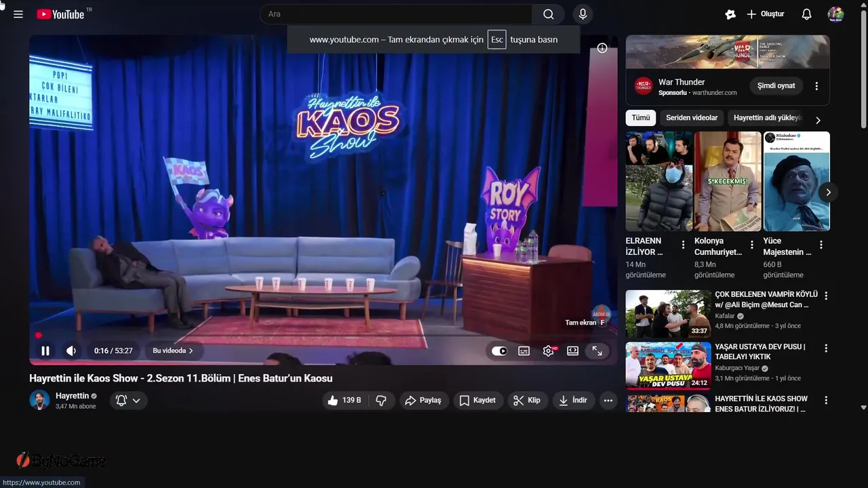Open the Kolonya Cumhuriyet short
Viewport: 868px width, 488px height.
click(728, 181)
